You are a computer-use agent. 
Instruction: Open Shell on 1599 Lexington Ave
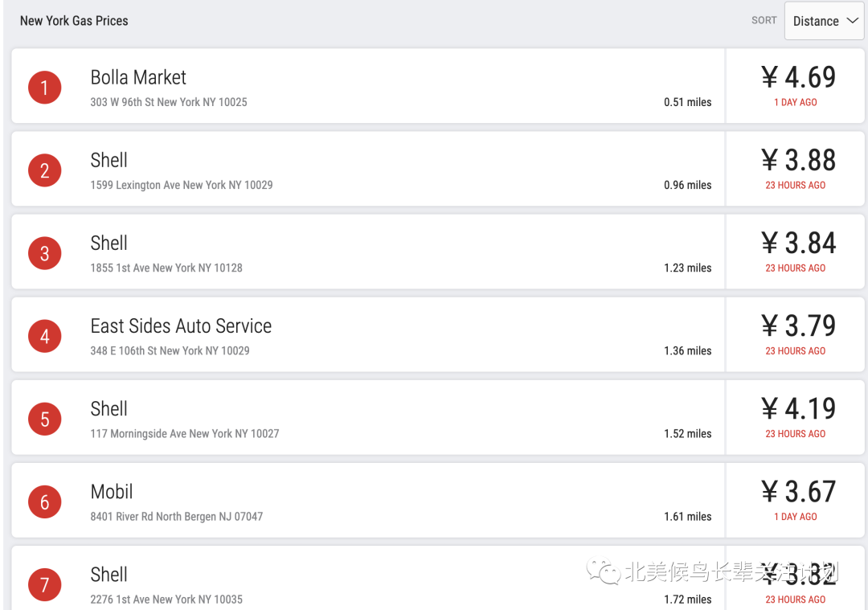coord(109,161)
